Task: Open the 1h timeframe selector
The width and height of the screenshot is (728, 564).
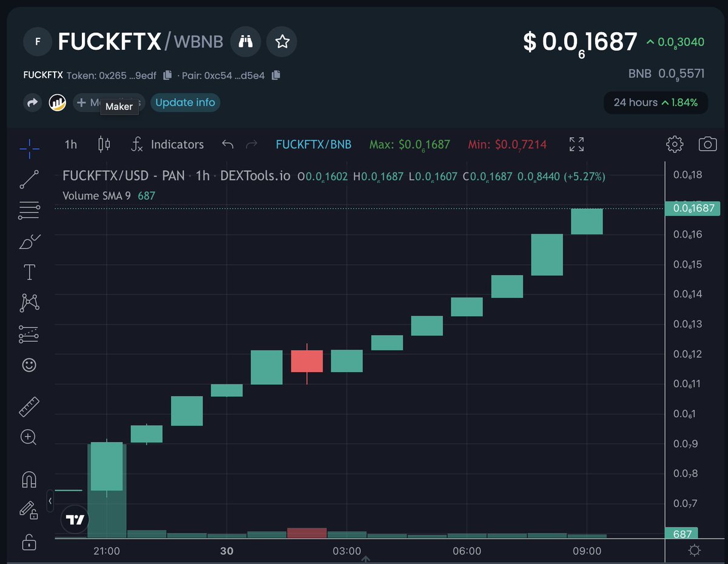Action: [70, 144]
